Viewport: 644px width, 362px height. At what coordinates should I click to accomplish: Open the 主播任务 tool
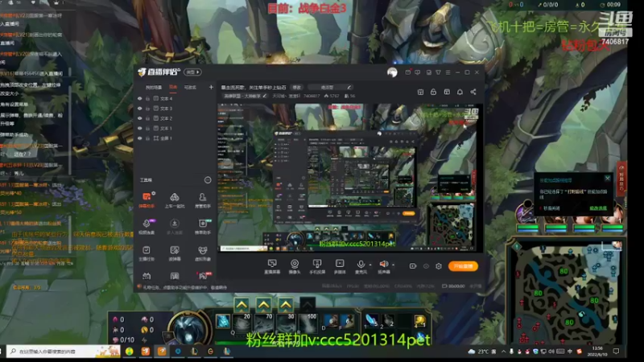coord(147,253)
